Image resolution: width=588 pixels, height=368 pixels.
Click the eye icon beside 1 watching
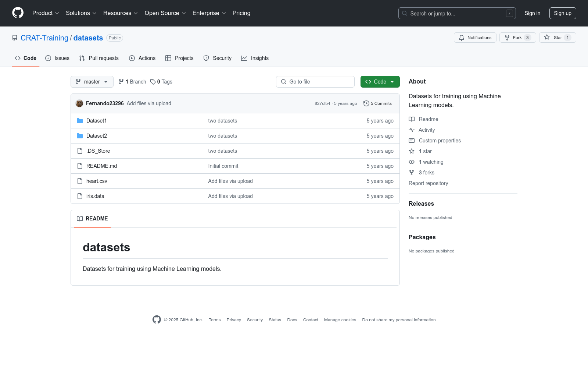(x=412, y=162)
